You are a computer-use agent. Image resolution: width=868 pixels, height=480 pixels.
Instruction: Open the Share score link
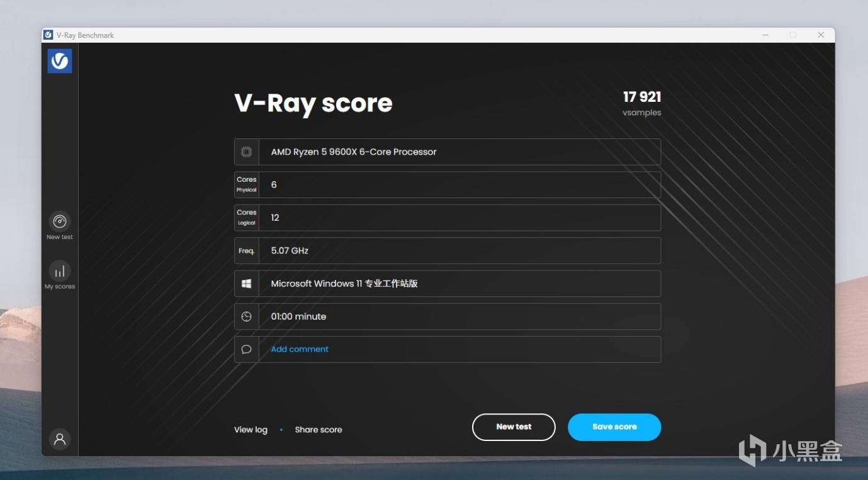point(318,430)
